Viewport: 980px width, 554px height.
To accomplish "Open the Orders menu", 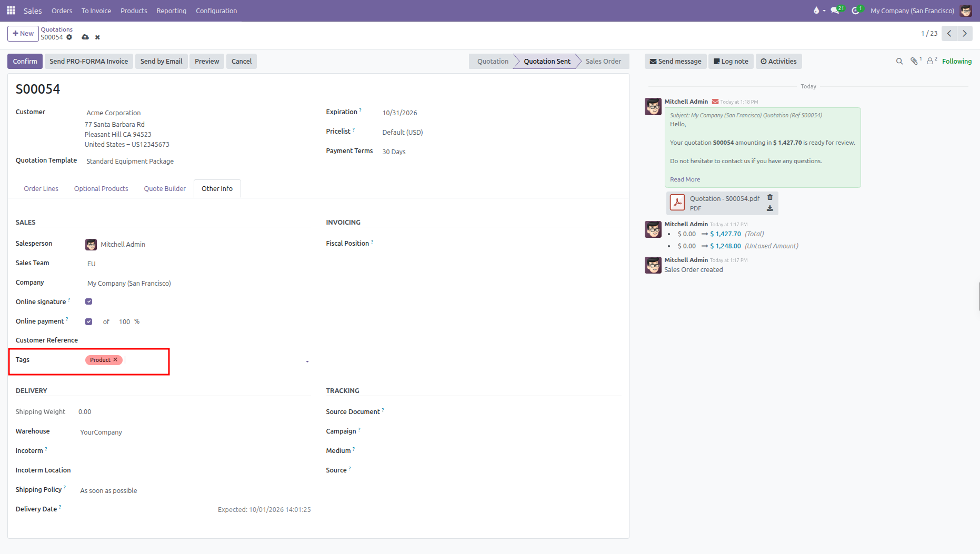I will click(x=62, y=11).
